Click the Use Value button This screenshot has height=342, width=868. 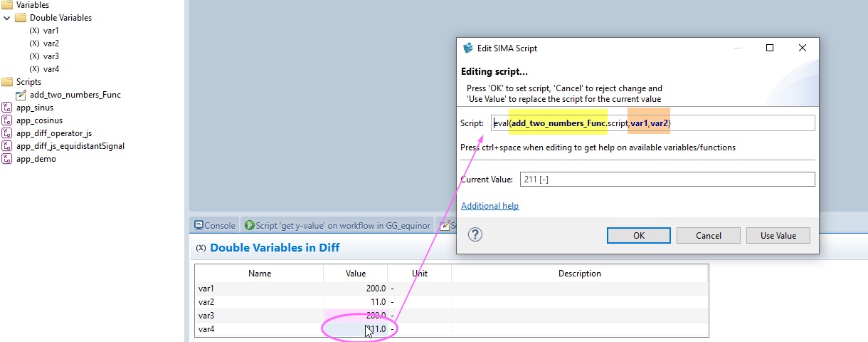tap(778, 236)
